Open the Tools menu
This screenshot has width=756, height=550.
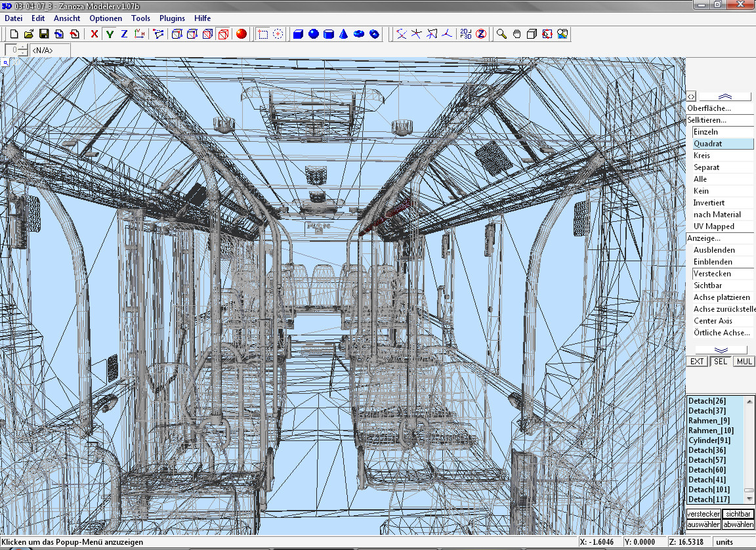(141, 18)
